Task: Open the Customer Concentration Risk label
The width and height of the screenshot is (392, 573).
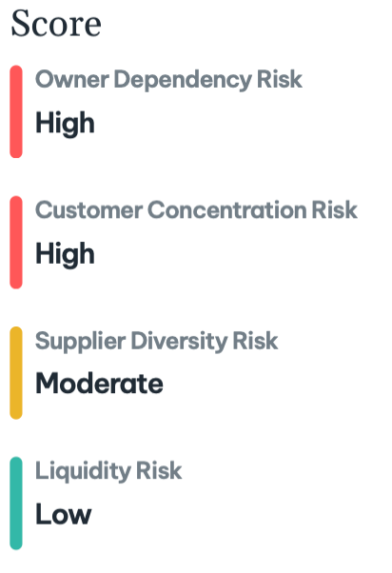Action: 196,210
